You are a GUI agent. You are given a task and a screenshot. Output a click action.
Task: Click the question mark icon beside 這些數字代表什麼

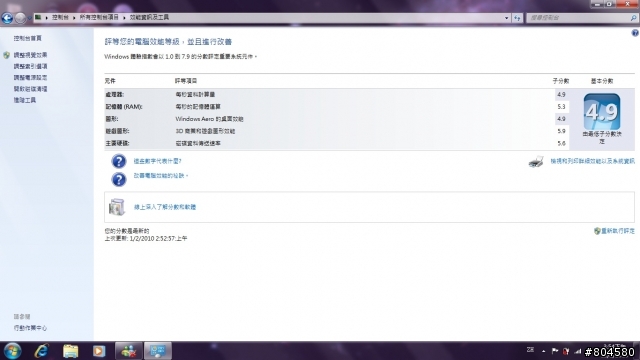(119, 161)
